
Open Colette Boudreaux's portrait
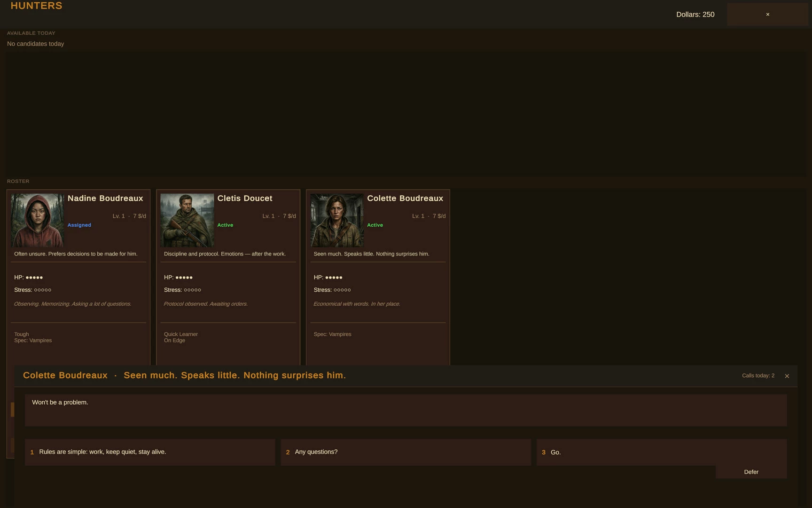coord(337,220)
